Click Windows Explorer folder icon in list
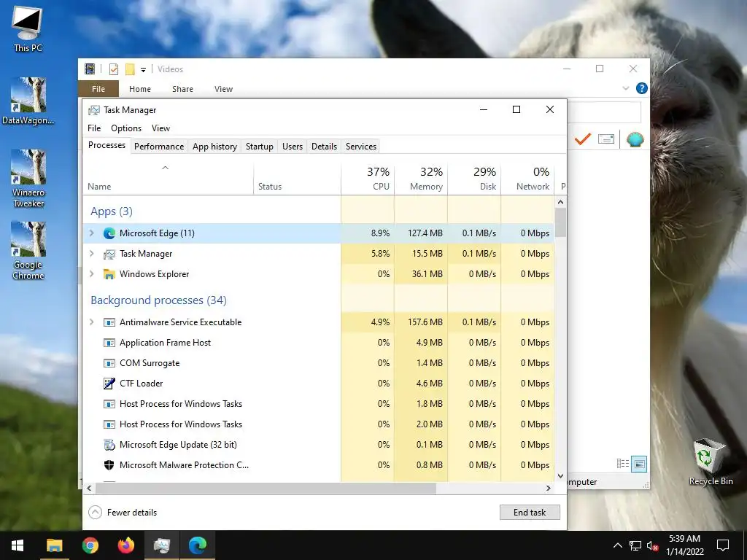 click(x=109, y=274)
